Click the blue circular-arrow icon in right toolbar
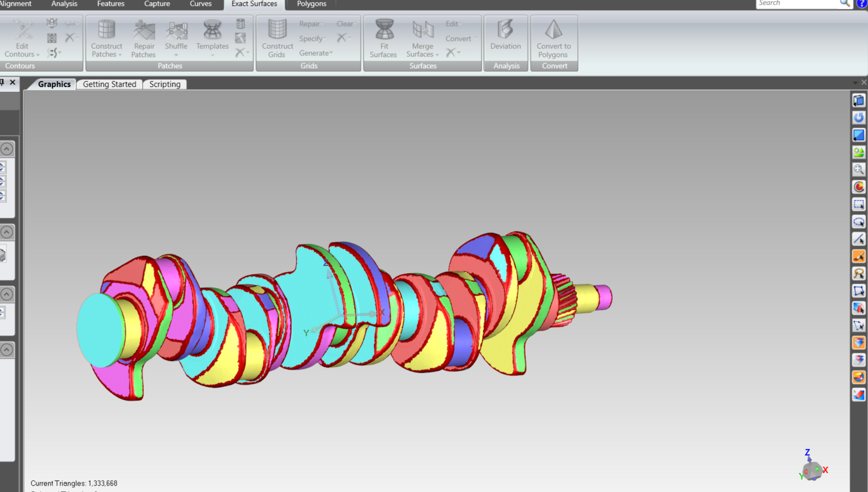This screenshot has width=868, height=492. click(858, 118)
